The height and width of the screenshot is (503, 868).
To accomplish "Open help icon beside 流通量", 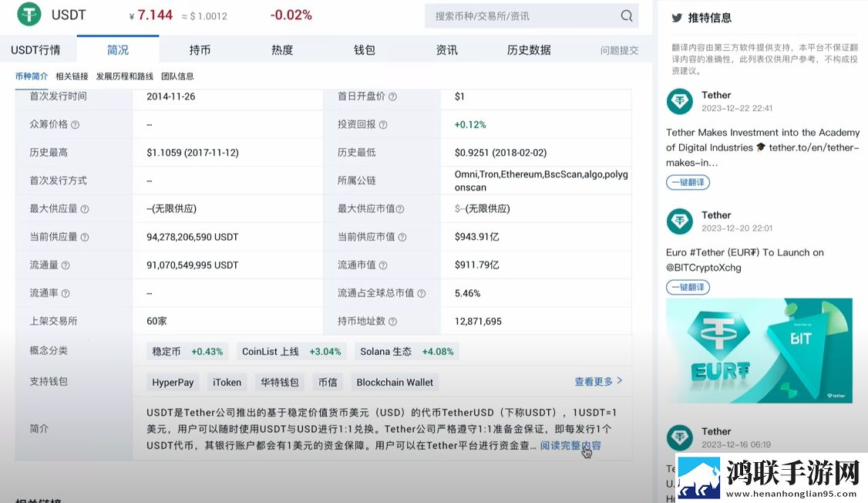I will tap(66, 265).
